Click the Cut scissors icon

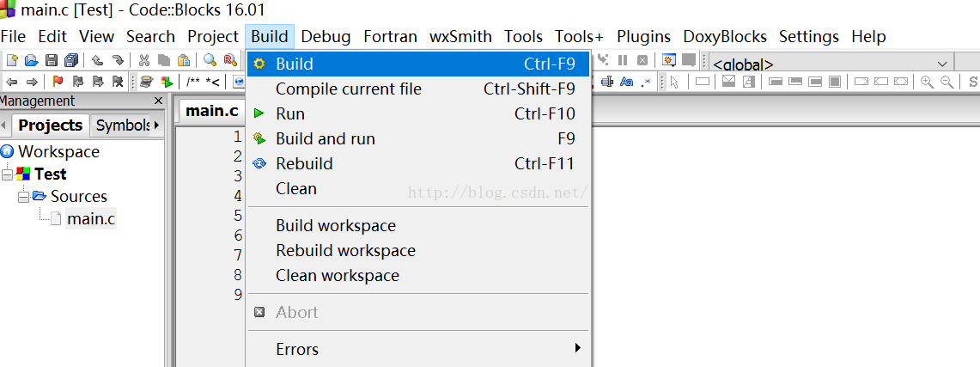coord(144,60)
